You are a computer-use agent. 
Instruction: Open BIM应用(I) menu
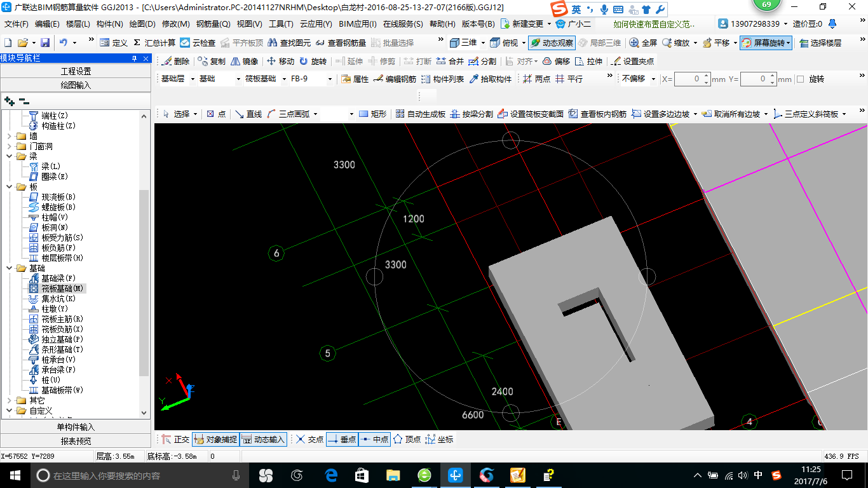[x=357, y=24]
